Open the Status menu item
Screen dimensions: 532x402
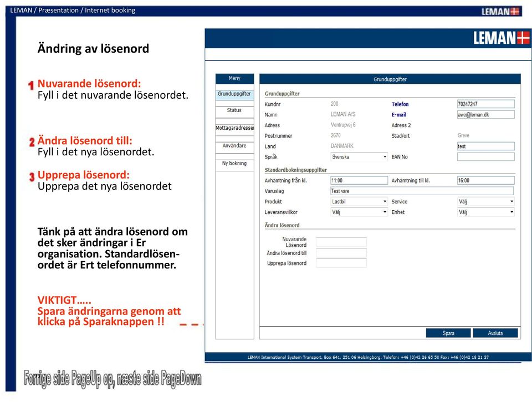pos(234,110)
